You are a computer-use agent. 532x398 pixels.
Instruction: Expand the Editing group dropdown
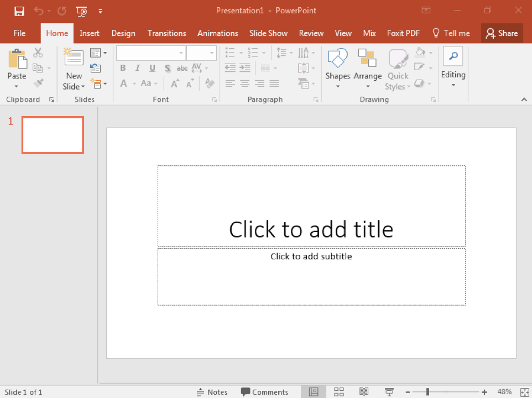(x=453, y=85)
